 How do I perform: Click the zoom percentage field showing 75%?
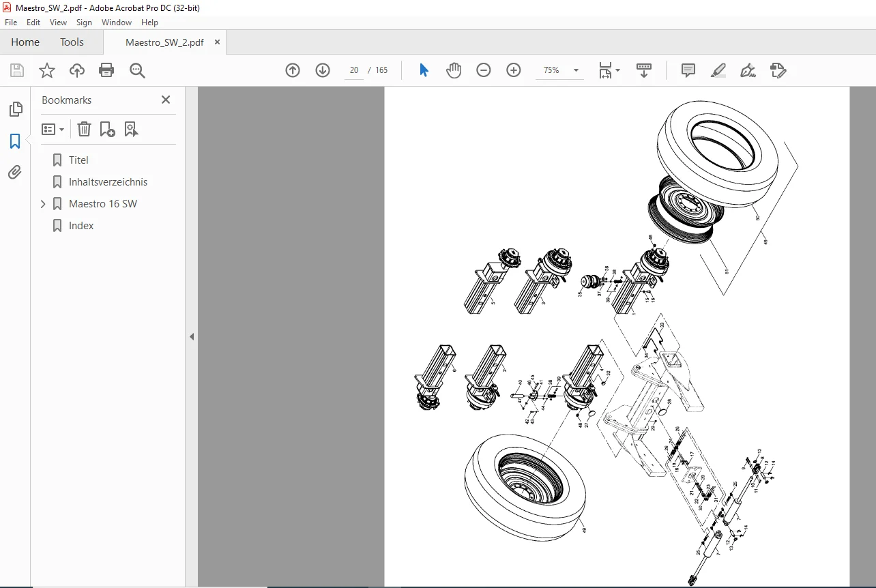pyautogui.click(x=551, y=70)
